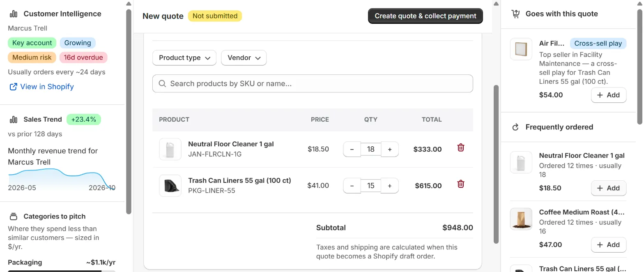Click the right panel scrollbar

[639, 66]
